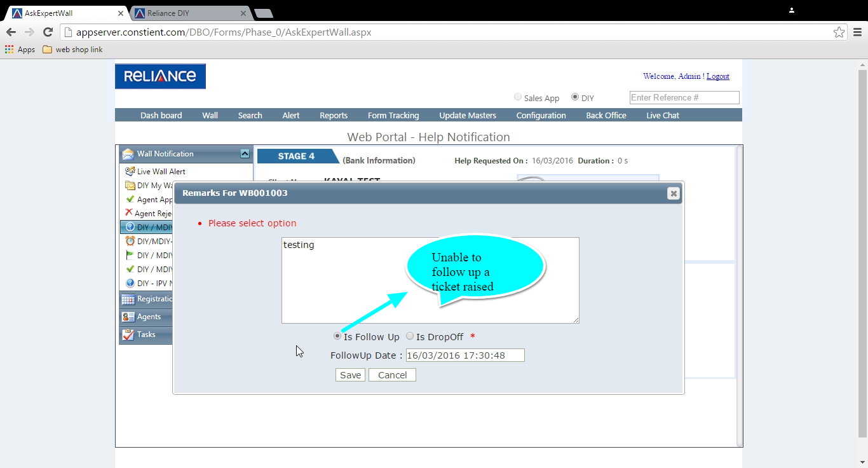Close the AskExpertWall browser tab

[121, 13]
